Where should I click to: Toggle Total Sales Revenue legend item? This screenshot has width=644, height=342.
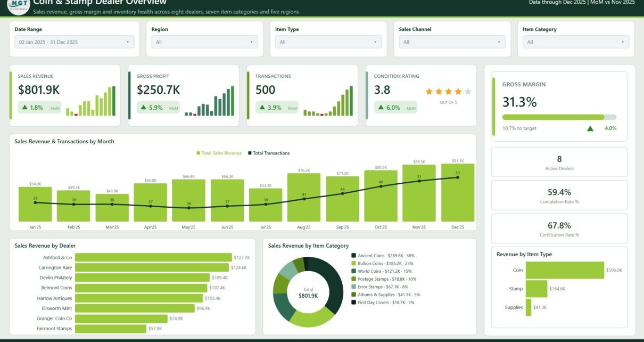pyautogui.click(x=219, y=153)
